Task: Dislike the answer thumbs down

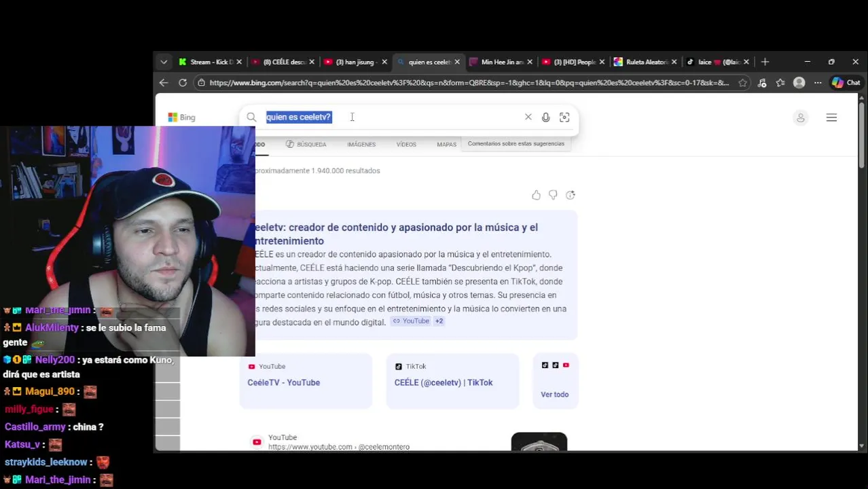Action: pos(553,195)
